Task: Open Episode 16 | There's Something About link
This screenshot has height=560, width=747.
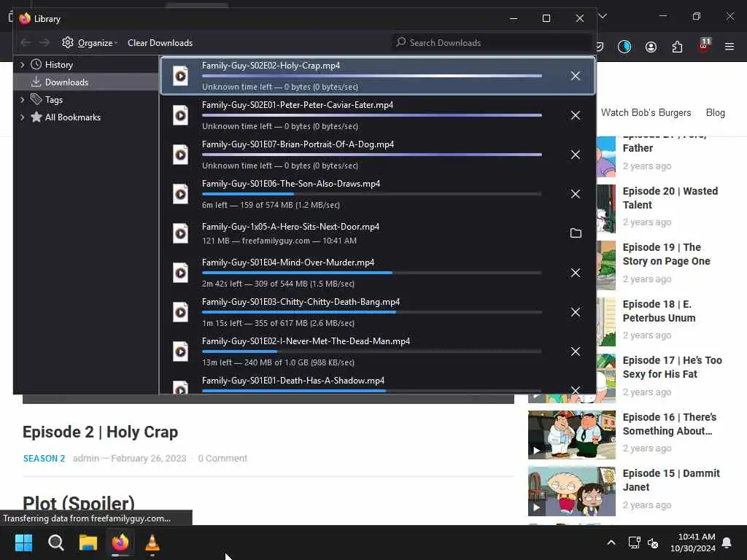Action: pos(670,424)
